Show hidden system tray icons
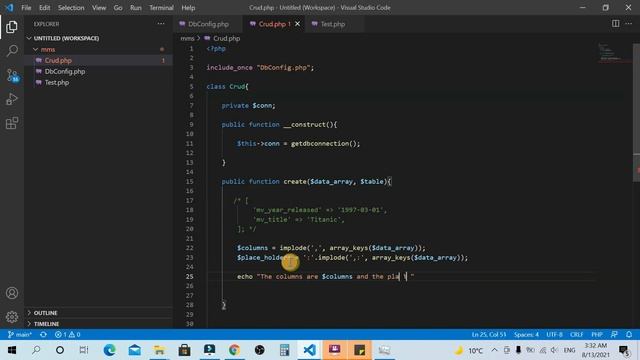 pos(494,350)
